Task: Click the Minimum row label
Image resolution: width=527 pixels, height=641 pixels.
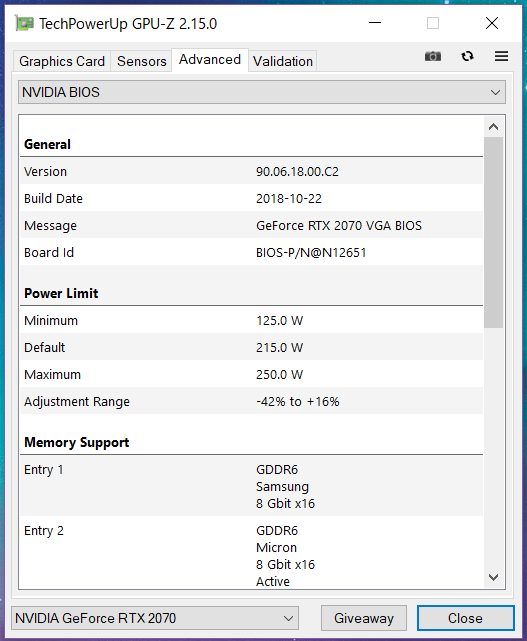Action: click(51, 320)
